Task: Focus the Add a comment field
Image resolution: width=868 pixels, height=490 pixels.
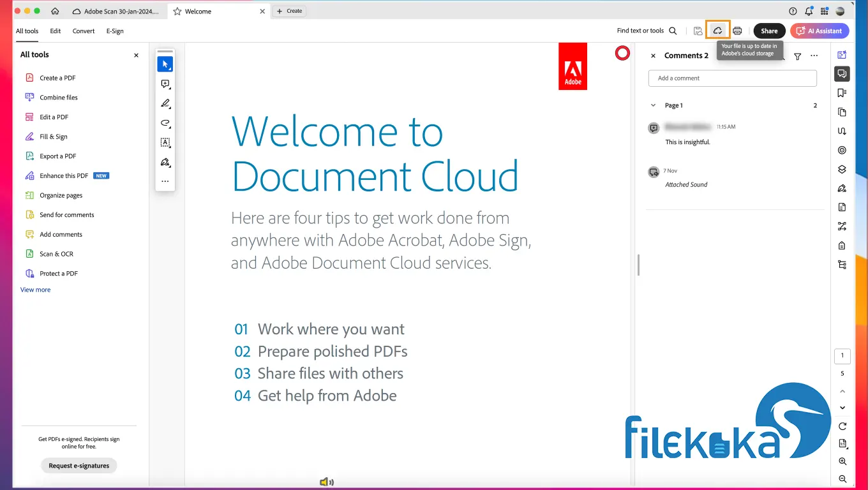Action: [732, 78]
